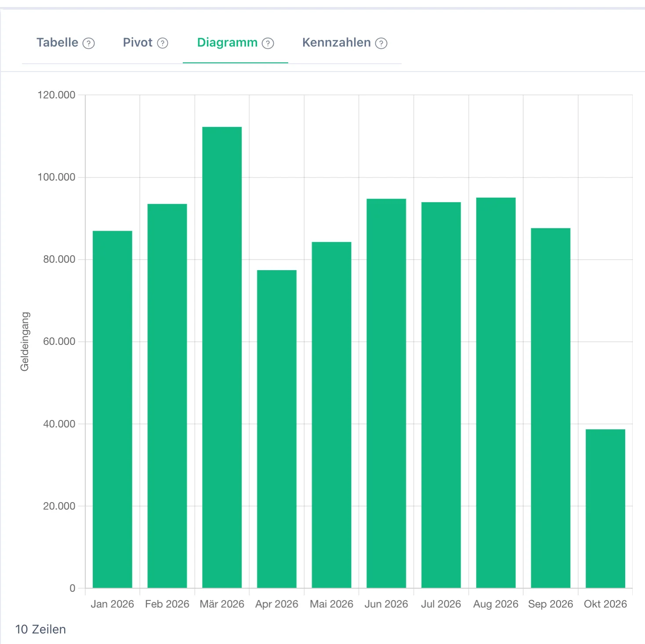Open the Pivot tab
The image size is (645, 644).
click(x=138, y=43)
